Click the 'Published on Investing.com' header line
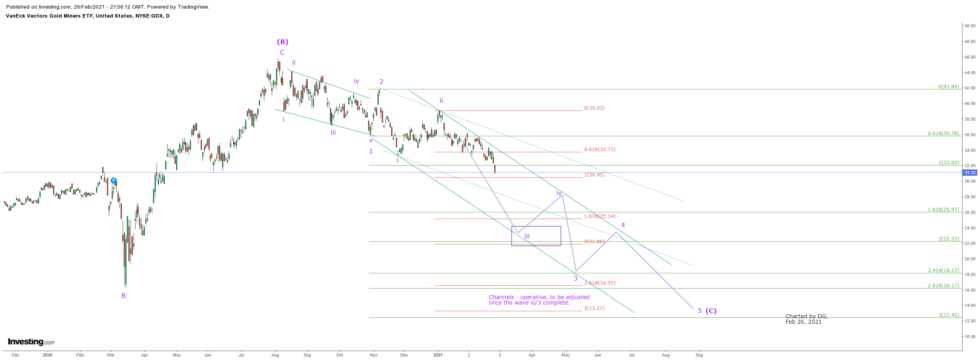 (108, 7)
